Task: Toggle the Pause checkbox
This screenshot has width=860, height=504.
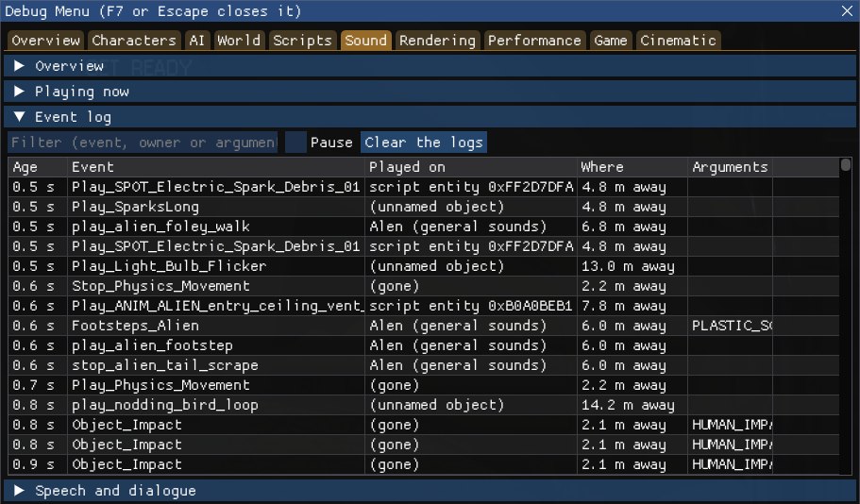Action: pyautogui.click(x=295, y=143)
